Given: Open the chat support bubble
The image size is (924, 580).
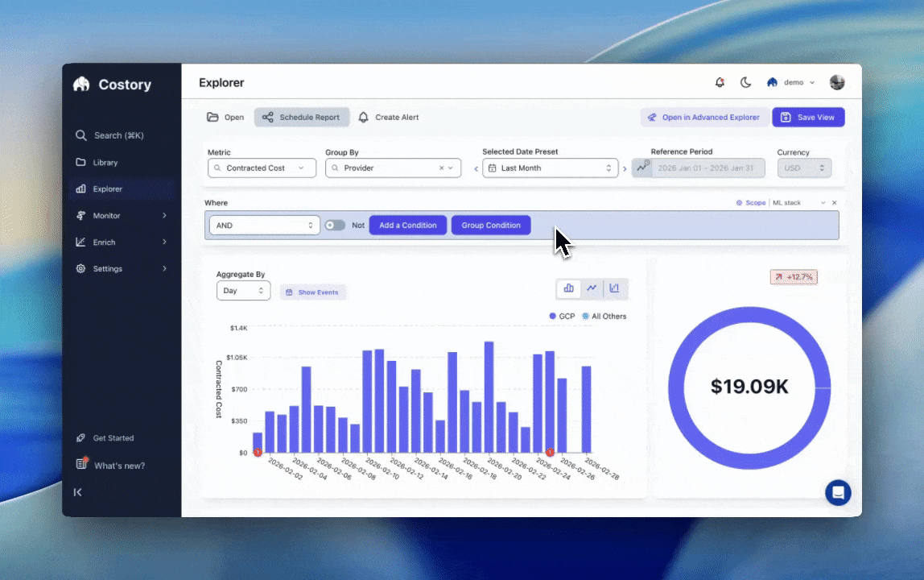Looking at the screenshot, I should tap(838, 492).
